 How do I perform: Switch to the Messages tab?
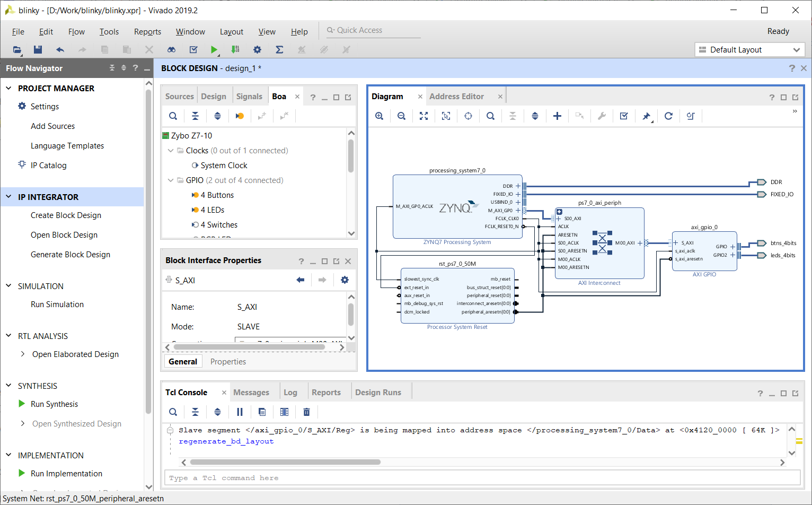251,392
